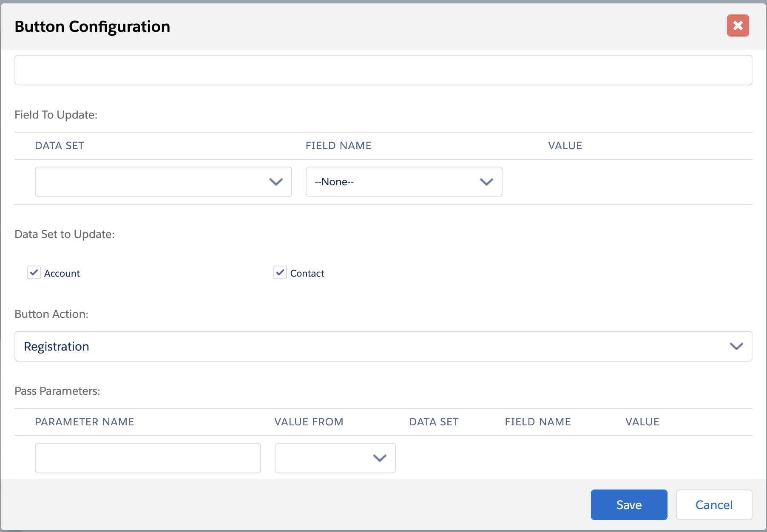Uncheck the Contact checkbox
The width and height of the screenshot is (767, 532).
(x=280, y=272)
